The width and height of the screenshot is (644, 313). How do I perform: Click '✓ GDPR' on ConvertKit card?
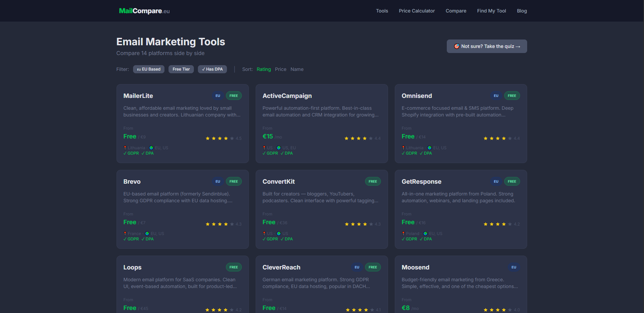tap(270, 239)
